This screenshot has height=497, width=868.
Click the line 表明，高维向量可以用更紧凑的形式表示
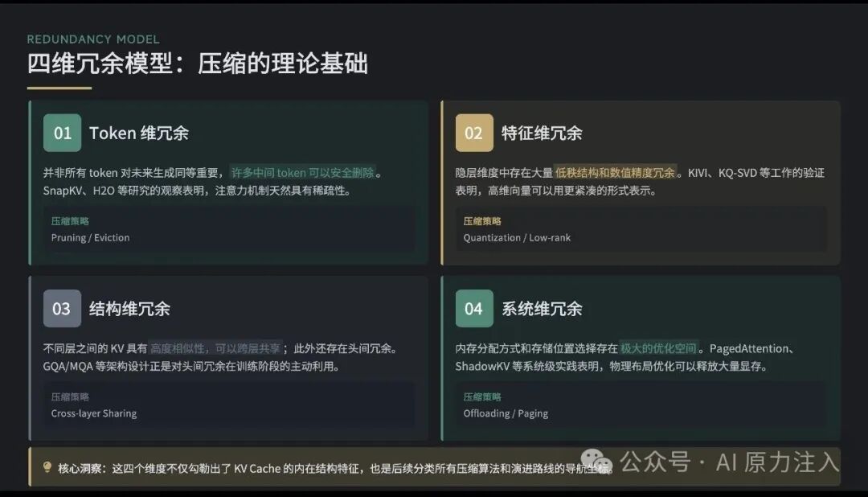556,191
